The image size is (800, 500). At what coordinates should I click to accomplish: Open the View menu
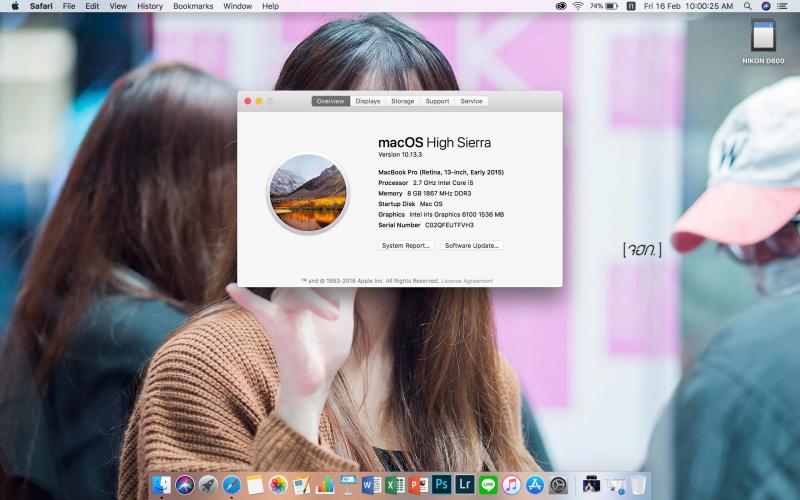pyautogui.click(x=118, y=6)
